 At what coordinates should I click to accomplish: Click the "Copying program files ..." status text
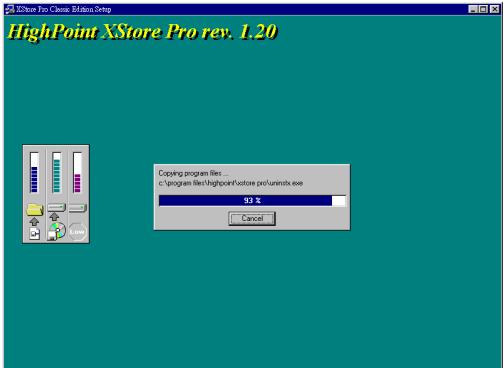tap(193, 173)
